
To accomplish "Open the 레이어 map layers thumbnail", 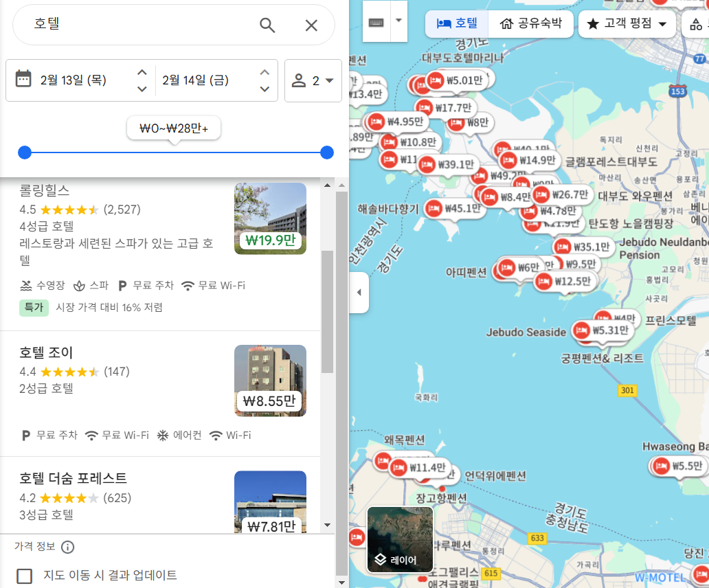I will (x=400, y=540).
